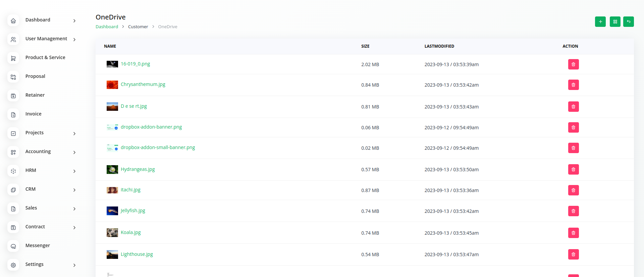The image size is (644, 277).
Task: Open the Jellyfish.jpg file link
Action: 133,211
